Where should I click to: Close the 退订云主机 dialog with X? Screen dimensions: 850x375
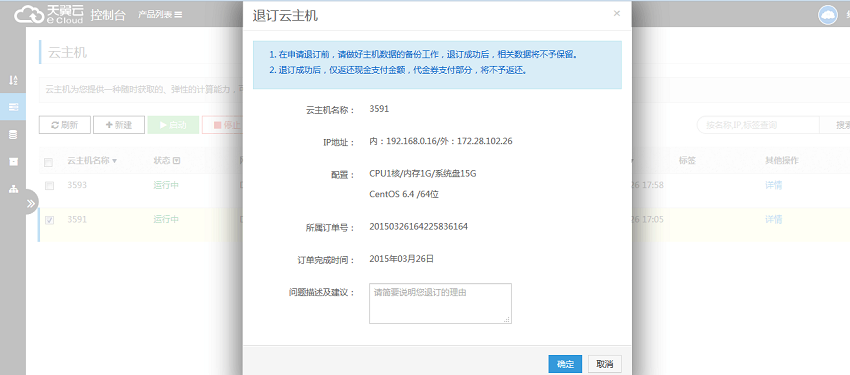click(616, 14)
